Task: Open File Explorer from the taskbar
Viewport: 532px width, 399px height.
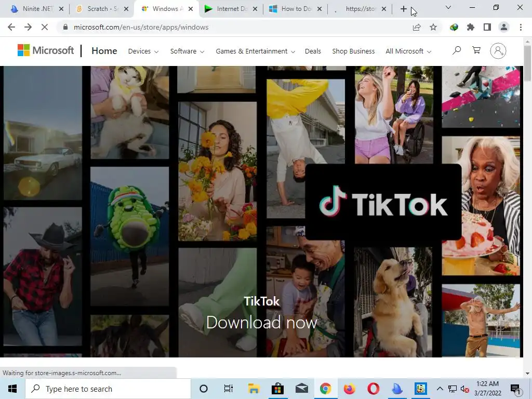Action: (254, 389)
